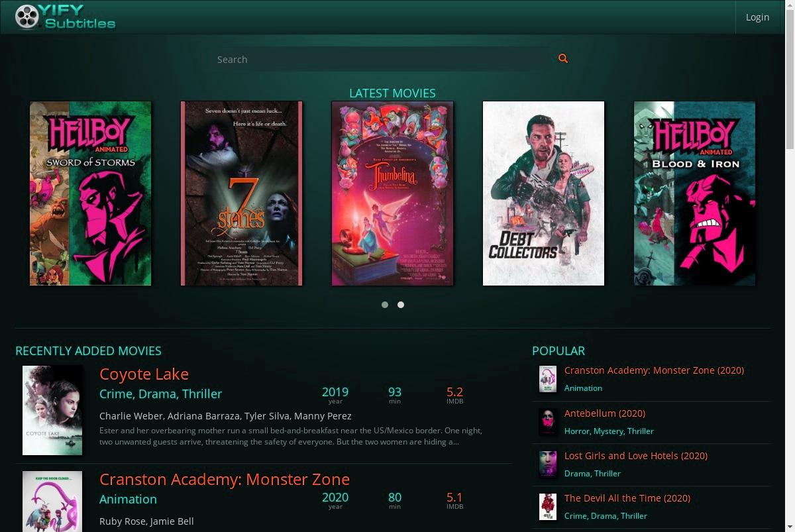Click the LATEST MOVIES heading
The image size is (795, 532).
392,93
